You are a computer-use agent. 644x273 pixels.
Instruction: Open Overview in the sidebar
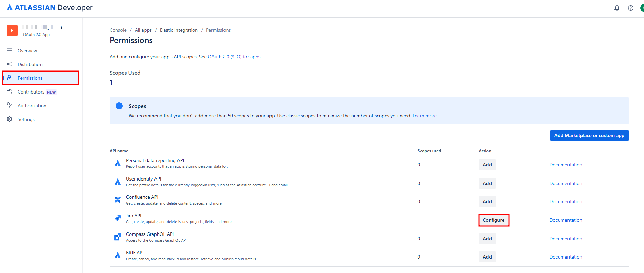(x=27, y=51)
